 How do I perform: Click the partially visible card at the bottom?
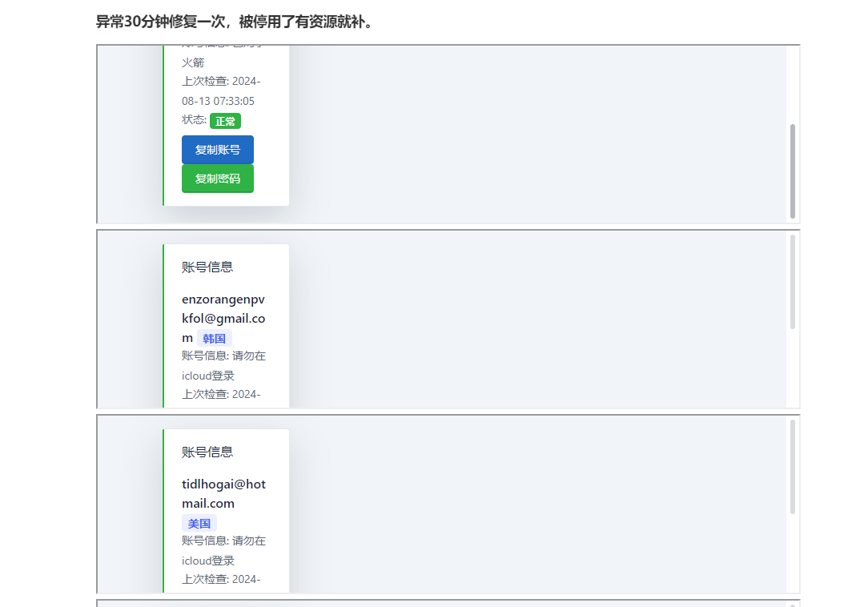tap(446, 601)
